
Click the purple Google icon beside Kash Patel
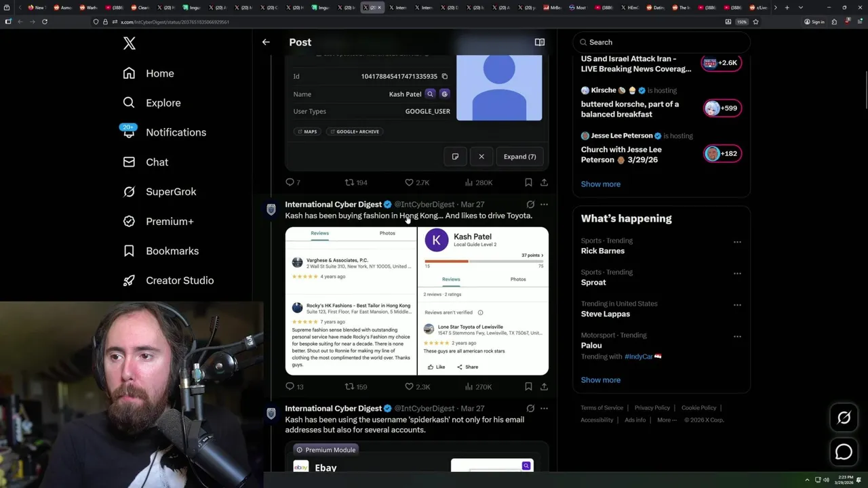point(445,94)
